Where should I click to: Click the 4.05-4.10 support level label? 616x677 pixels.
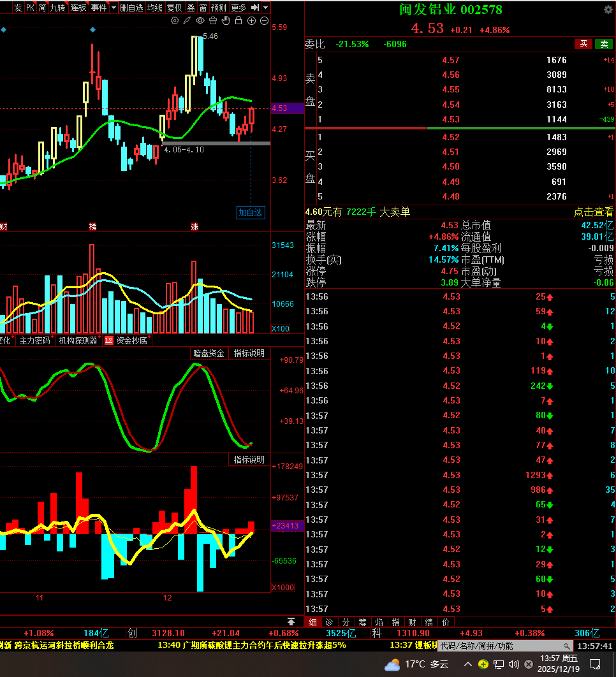184,149
